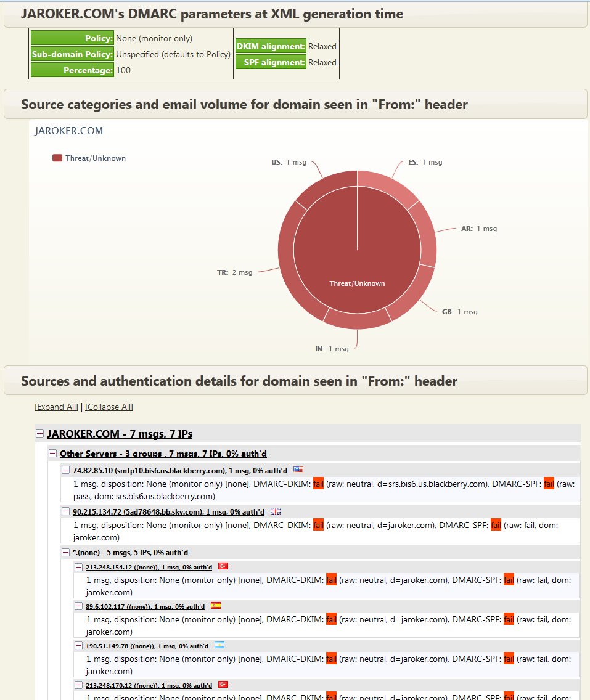This screenshot has height=700, width=590.
Task: Collapse the JAROKER.COM 7 msgs tree node
Action: [x=40, y=434]
